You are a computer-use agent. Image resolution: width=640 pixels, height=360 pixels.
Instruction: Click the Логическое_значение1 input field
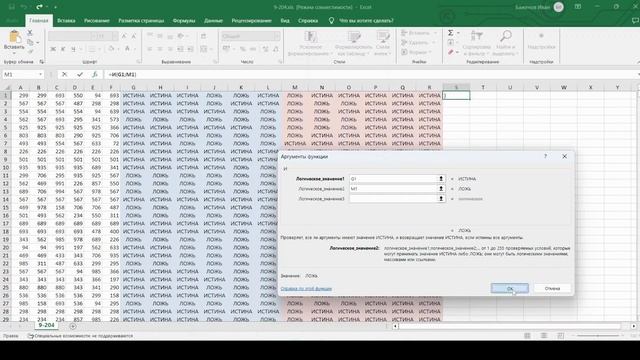tap(393, 179)
